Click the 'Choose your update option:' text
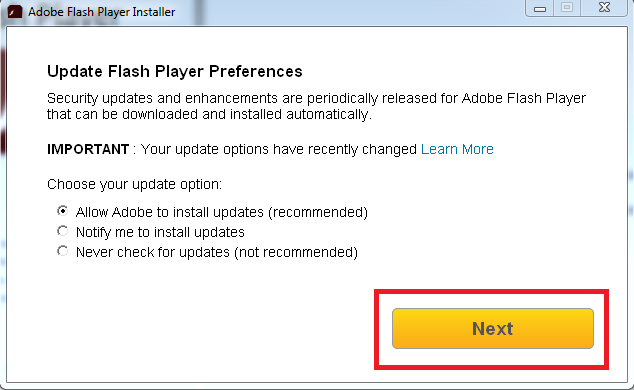The height and width of the screenshot is (390, 634). click(x=134, y=184)
